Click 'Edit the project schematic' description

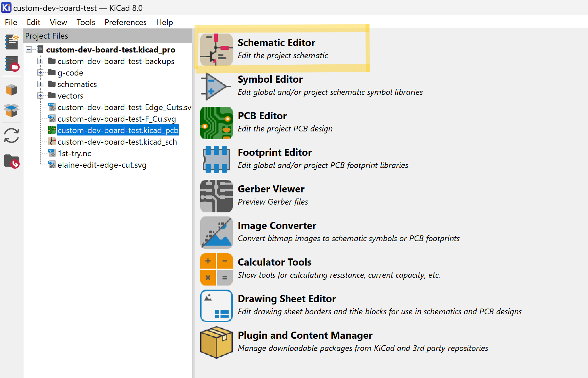(x=283, y=56)
